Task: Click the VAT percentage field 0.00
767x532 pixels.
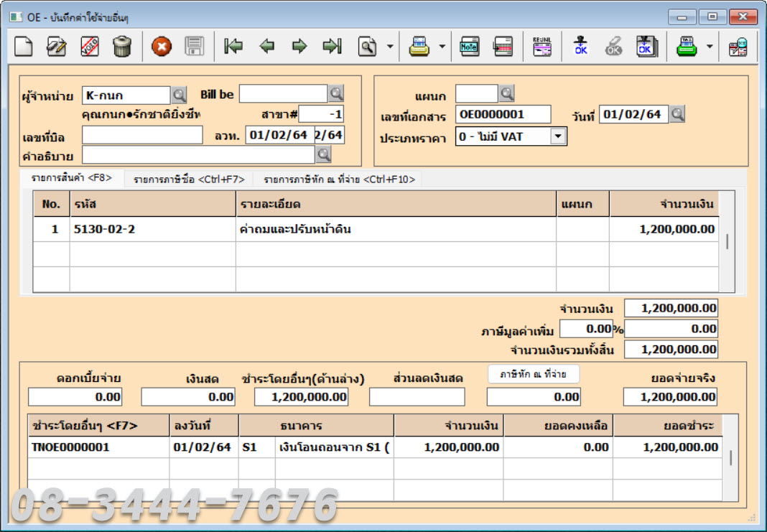Action: click(587, 329)
